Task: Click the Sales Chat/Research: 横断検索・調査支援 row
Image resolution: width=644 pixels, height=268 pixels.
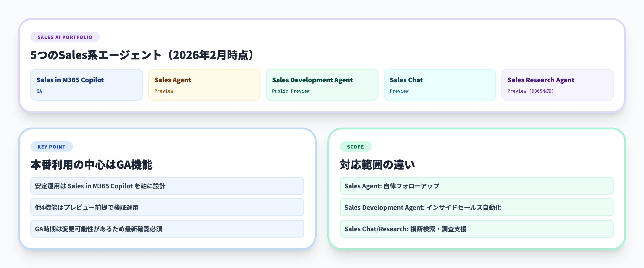Action: [x=476, y=229]
